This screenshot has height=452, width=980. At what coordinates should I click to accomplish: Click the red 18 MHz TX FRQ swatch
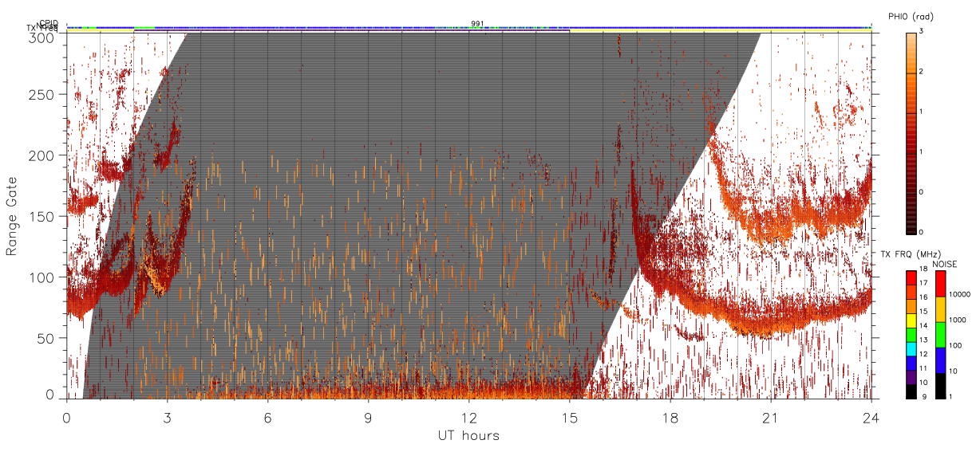pos(911,277)
